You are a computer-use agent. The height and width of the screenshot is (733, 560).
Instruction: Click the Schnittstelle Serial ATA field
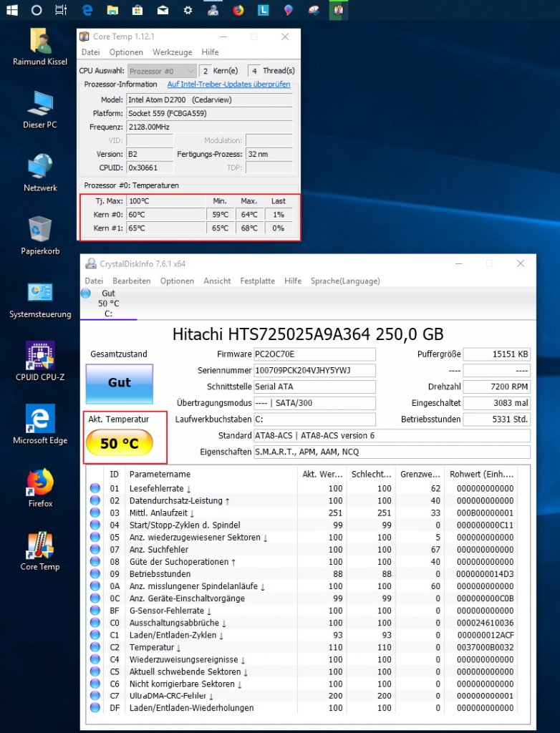point(314,387)
